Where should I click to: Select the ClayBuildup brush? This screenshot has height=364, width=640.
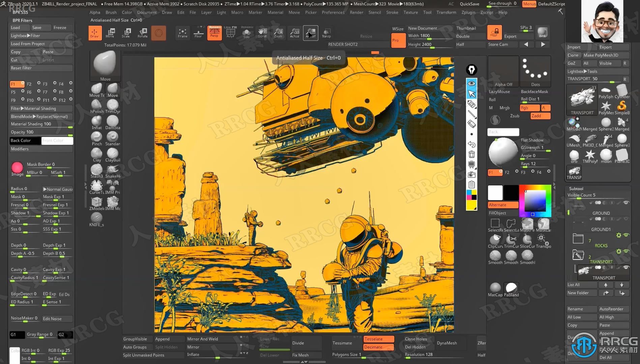tap(113, 155)
